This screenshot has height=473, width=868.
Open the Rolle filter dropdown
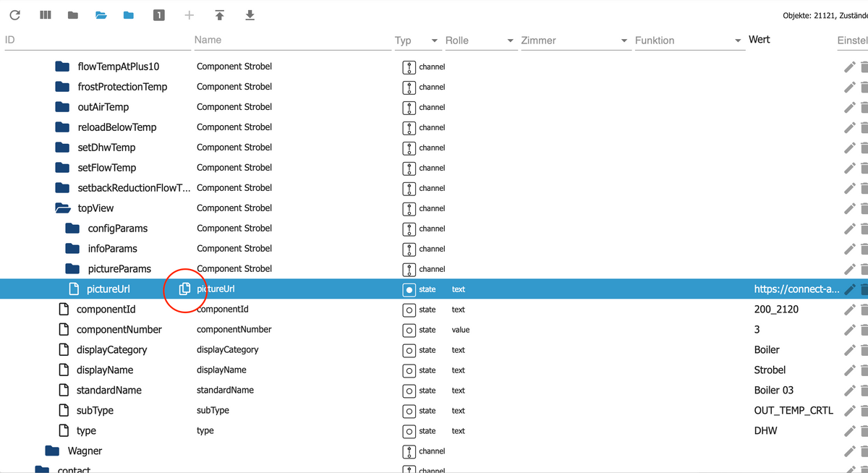(510, 41)
